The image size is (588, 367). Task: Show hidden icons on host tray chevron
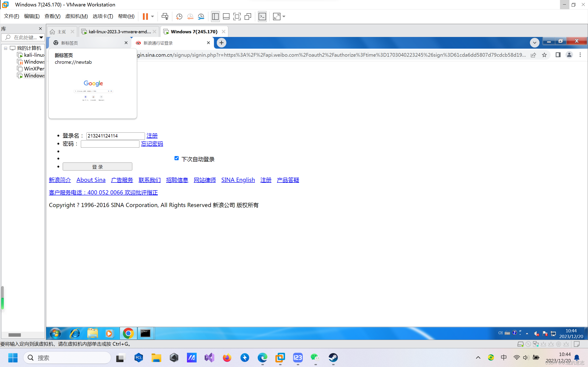[478, 358]
